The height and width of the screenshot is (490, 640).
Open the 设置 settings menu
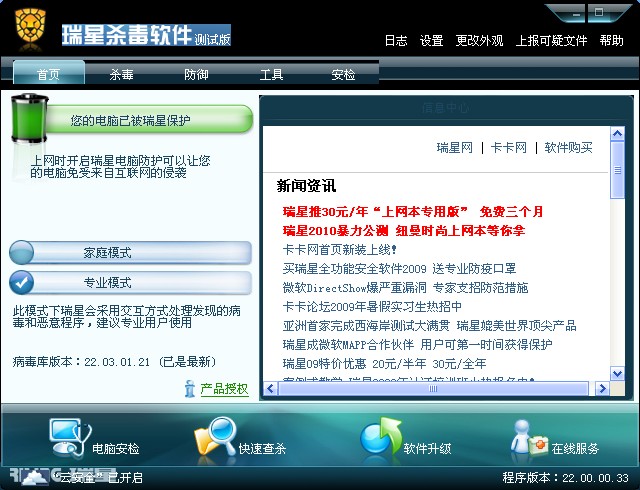tap(431, 40)
